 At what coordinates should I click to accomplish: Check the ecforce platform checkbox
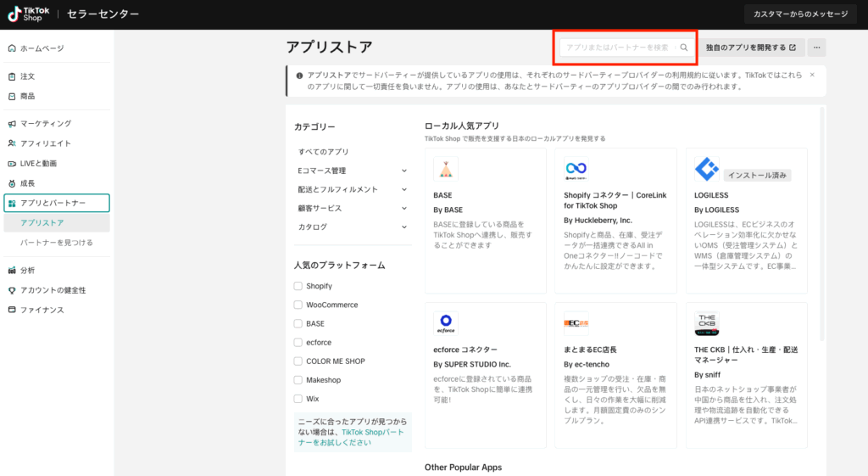point(298,343)
